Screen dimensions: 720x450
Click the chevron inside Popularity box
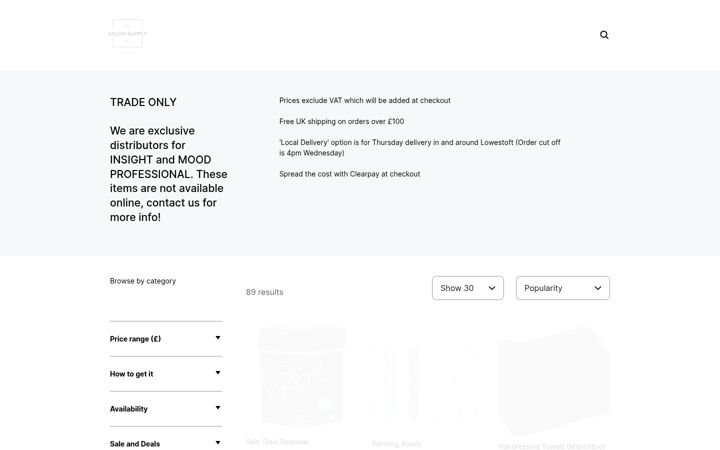click(598, 288)
